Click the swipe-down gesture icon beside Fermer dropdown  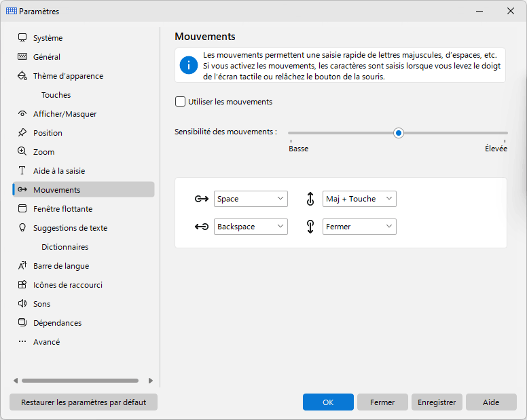point(310,227)
